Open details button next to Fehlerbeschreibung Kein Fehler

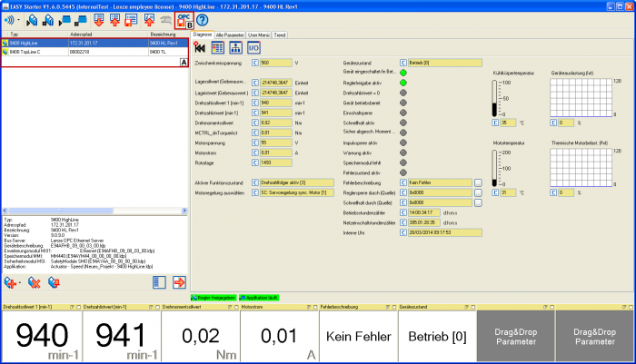click(478, 182)
